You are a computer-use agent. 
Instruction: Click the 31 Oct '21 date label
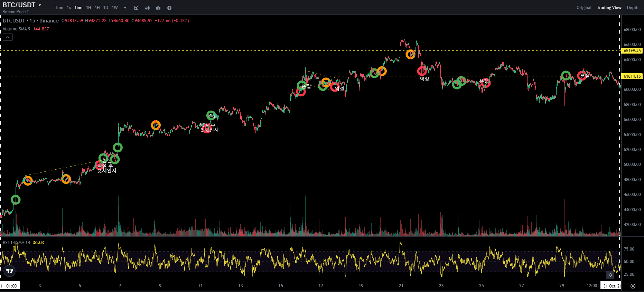click(x=611, y=286)
